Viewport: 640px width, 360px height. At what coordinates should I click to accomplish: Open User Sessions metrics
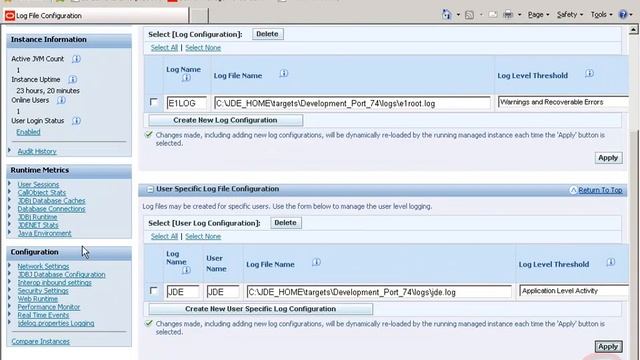pyautogui.click(x=38, y=184)
